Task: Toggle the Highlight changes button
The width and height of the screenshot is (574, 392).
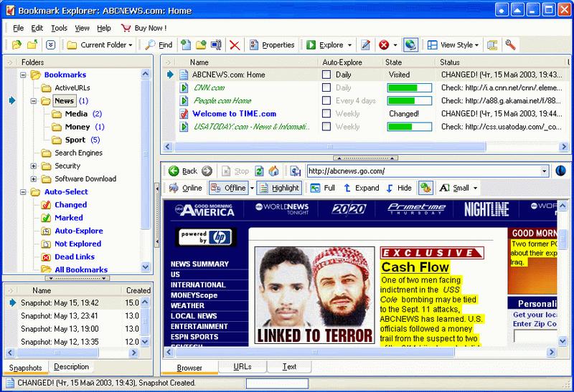Action: coord(279,188)
